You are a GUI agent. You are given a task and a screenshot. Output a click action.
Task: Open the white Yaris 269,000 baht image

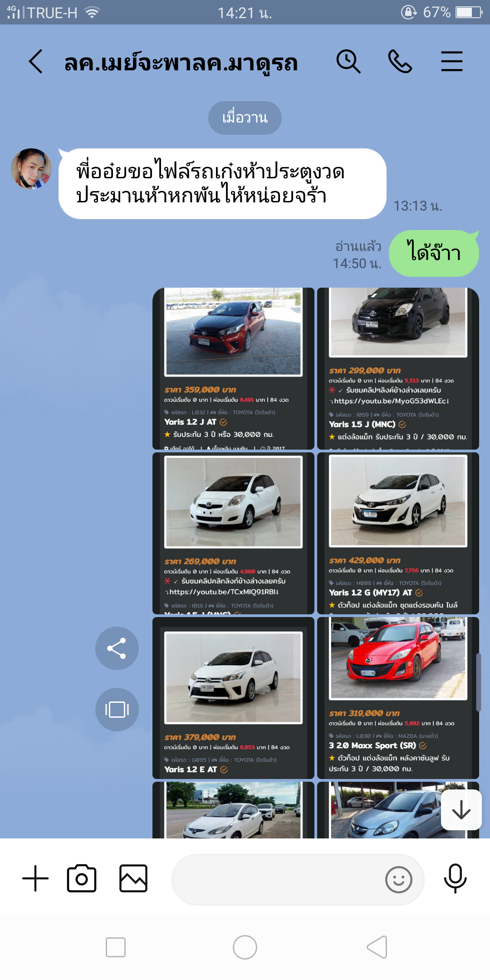[x=233, y=533]
